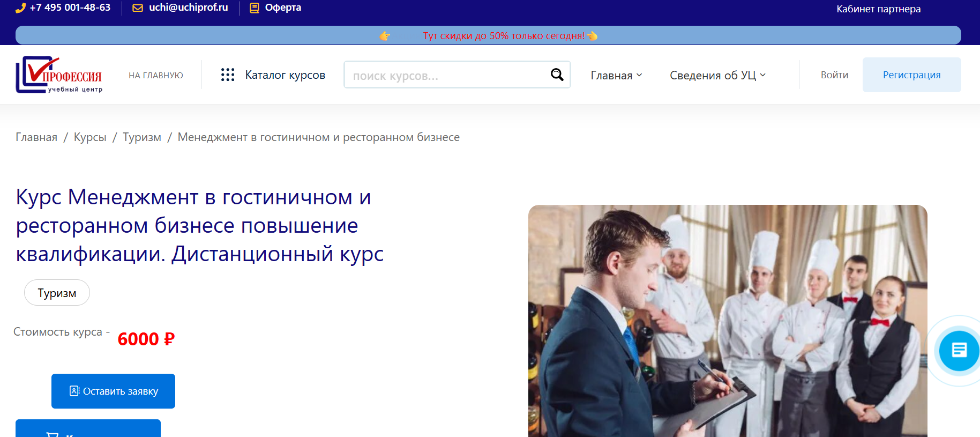Click the Туризм tag under course title
The image size is (980, 437).
pos(57,293)
